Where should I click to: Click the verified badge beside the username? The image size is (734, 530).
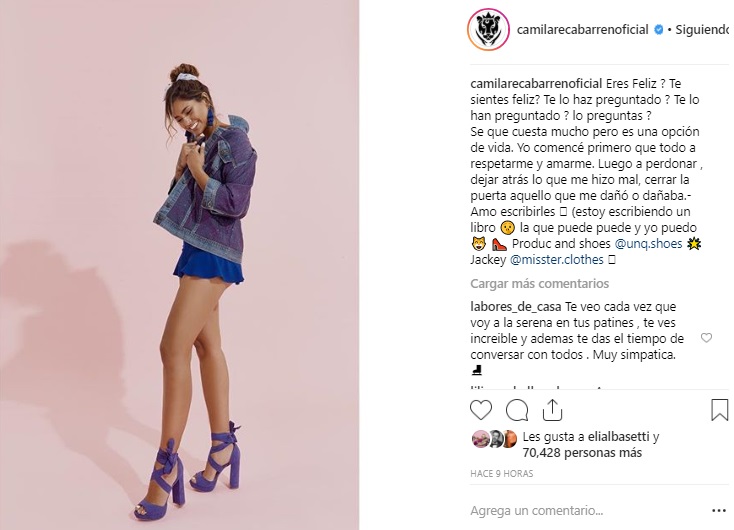pyautogui.click(x=658, y=29)
